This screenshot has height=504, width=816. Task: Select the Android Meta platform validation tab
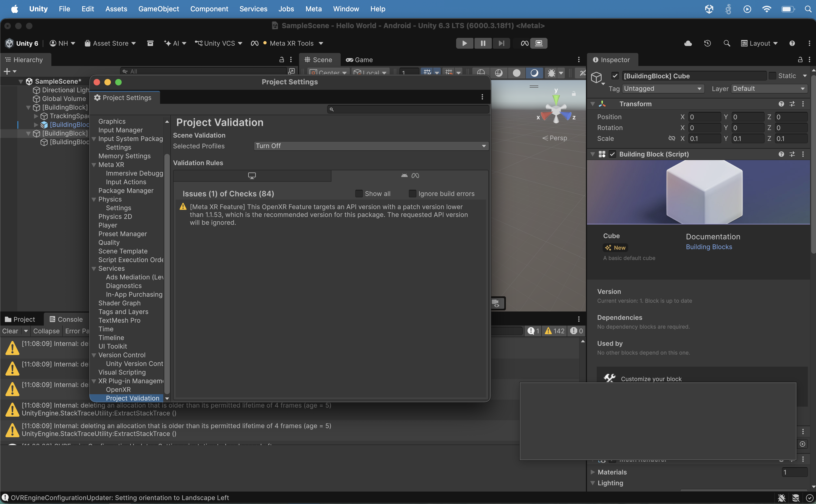click(410, 176)
